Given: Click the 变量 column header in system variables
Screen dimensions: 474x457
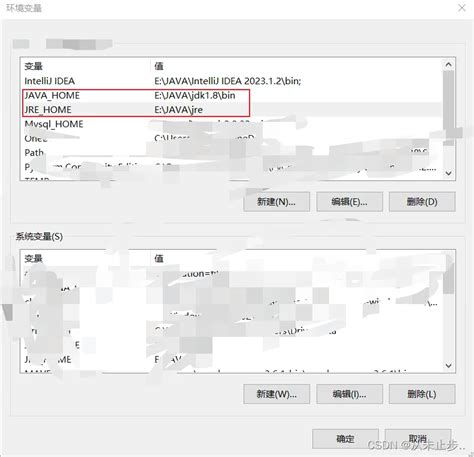Looking at the screenshot, I should tap(33, 258).
